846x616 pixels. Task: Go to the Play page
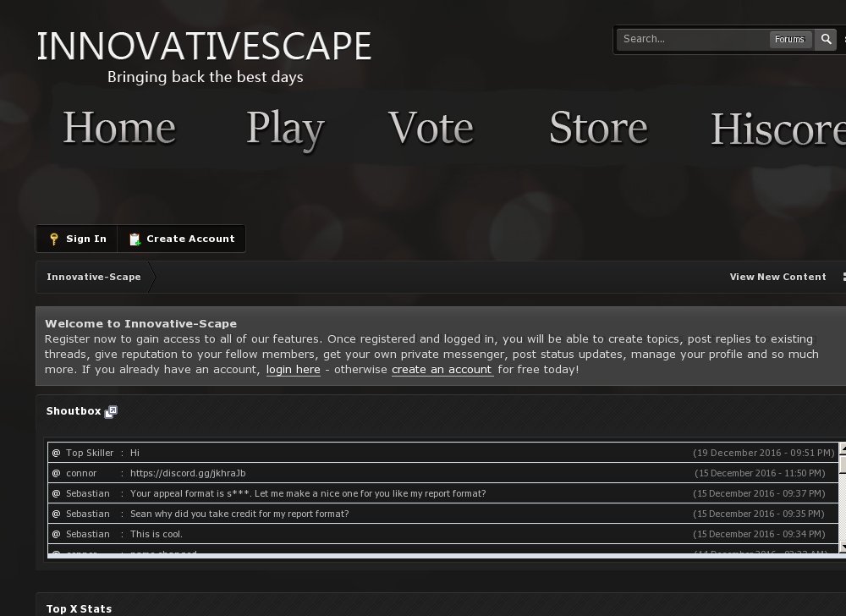pyautogui.click(x=285, y=129)
